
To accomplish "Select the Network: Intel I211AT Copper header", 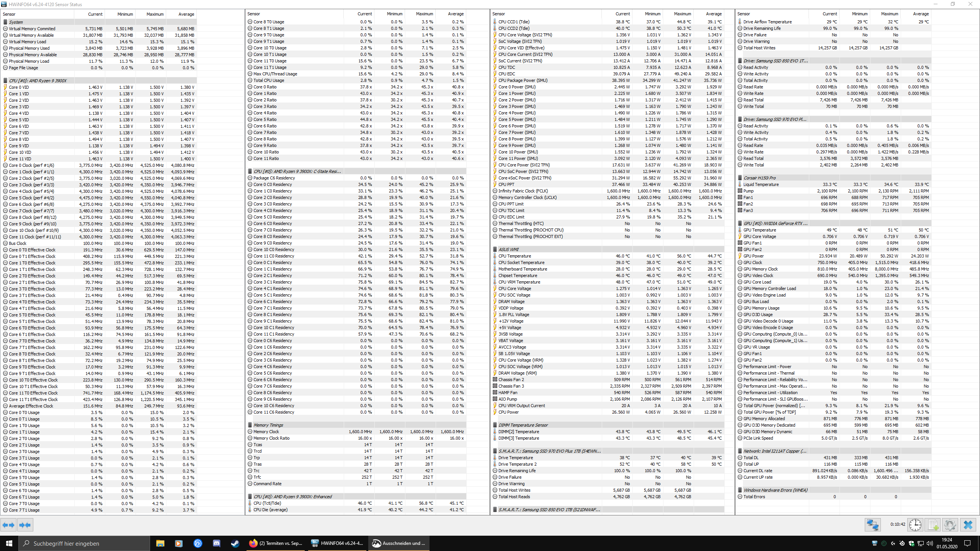I will pos(834,451).
